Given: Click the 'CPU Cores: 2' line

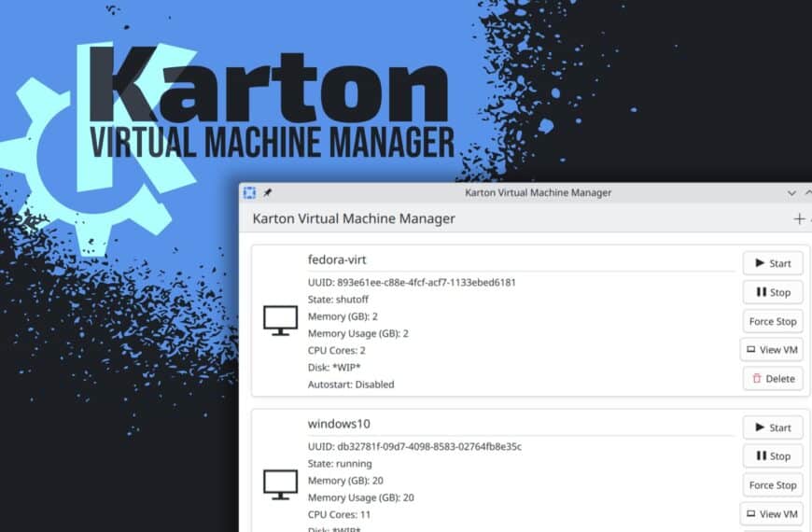Looking at the screenshot, I should (337, 351).
